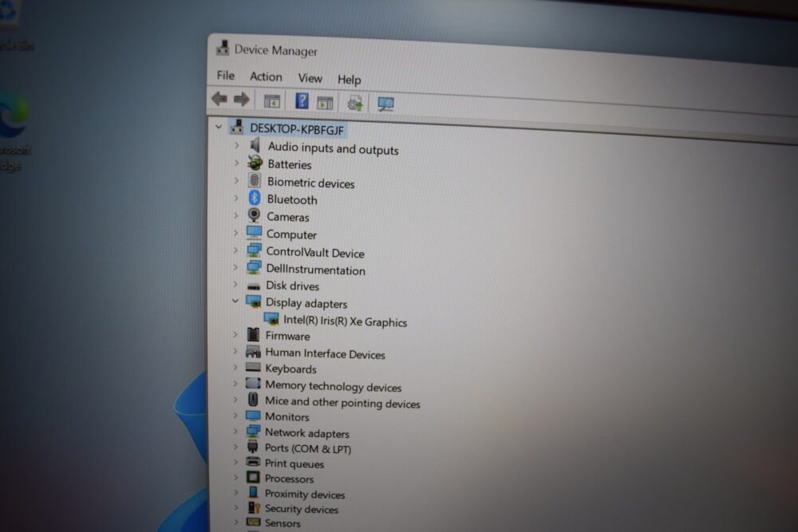Select Intel(R) Iris(R) Xe Graphics entry
Screen dimensions: 798x532
point(345,321)
